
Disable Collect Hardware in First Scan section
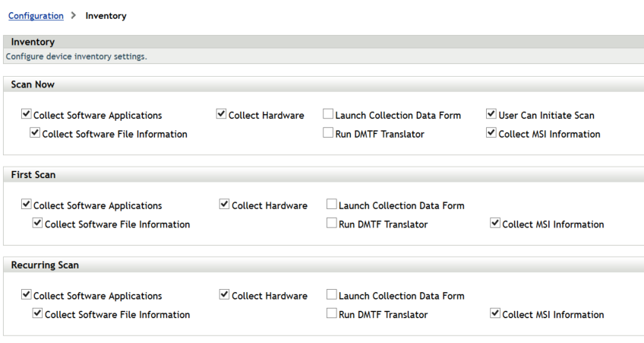[225, 205]
